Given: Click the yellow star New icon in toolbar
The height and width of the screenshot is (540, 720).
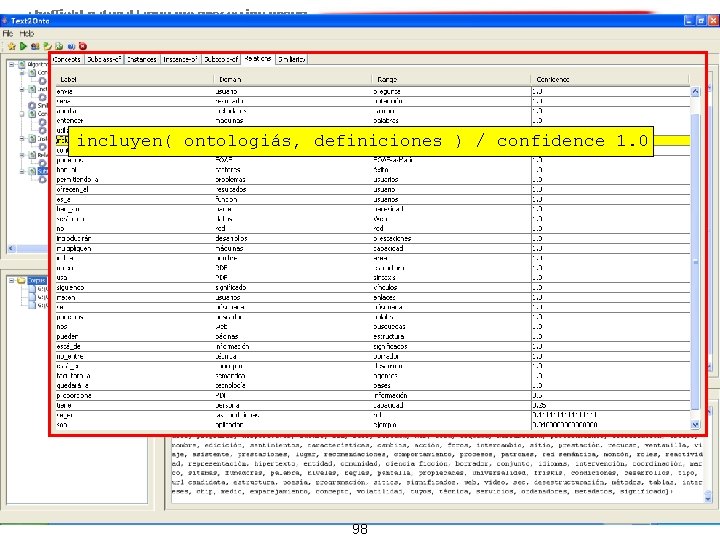Looking at the screenshot, I should (x=11, y=46).
